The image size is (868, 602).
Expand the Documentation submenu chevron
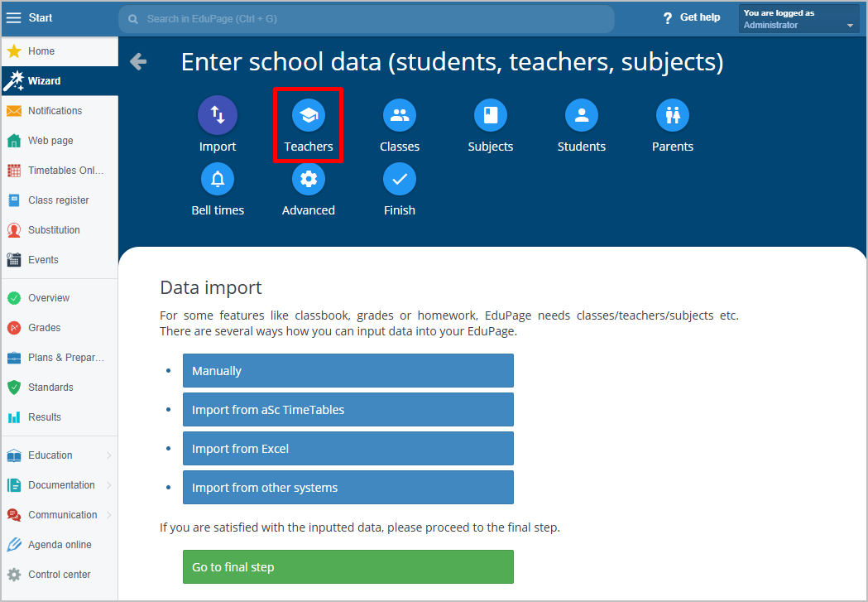109,485
